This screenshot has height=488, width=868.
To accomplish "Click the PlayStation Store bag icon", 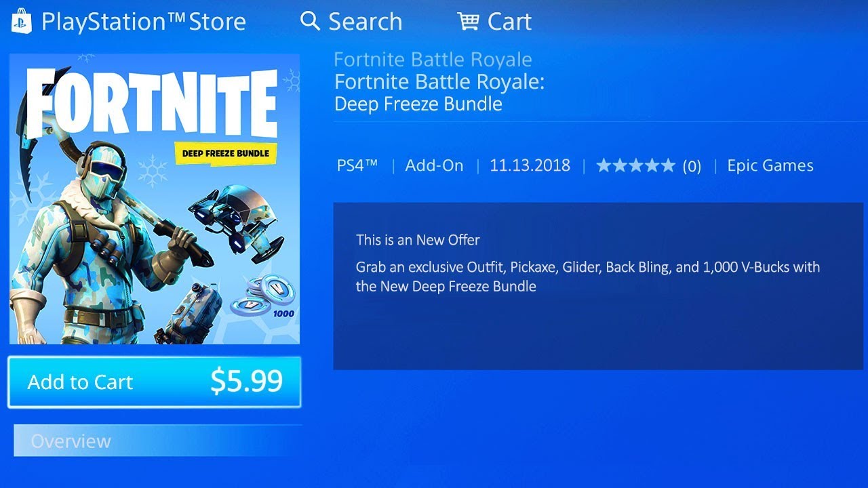I will (x=22, y=21).
